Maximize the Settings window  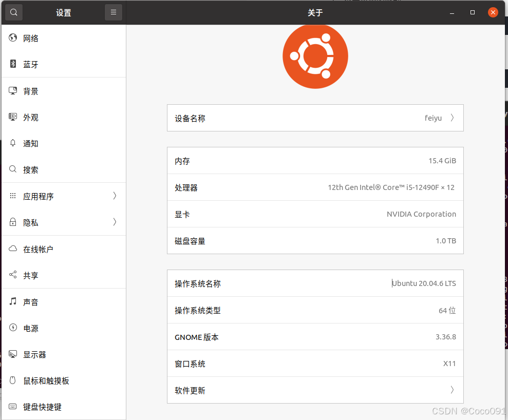click(473, 12)
